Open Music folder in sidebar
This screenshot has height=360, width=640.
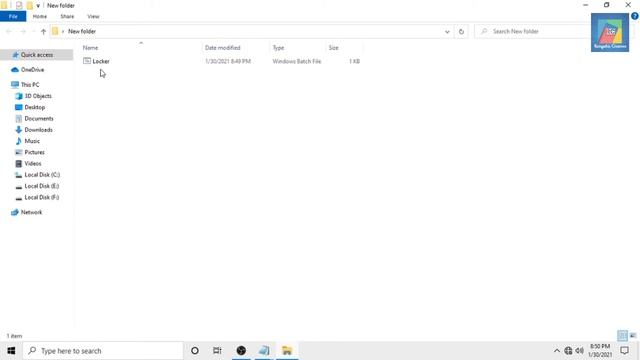tap(32, 141)
